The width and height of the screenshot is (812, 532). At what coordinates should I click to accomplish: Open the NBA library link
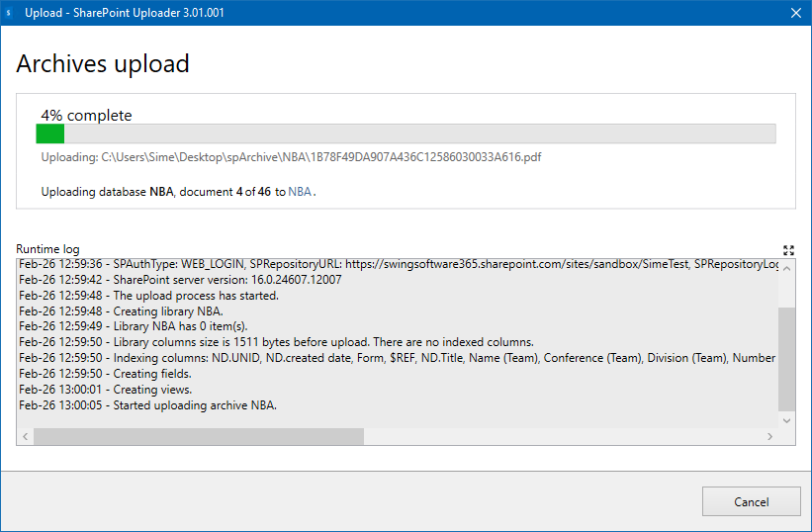coord(300,192)
